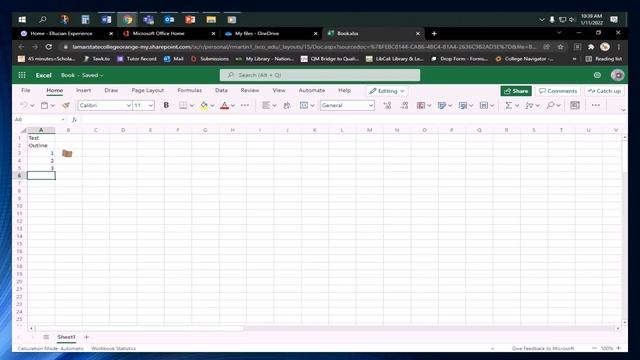Screen dimensions: 640x360
Task: Expand the font color dropdown arrow
Action: click(x=233, y=106)
